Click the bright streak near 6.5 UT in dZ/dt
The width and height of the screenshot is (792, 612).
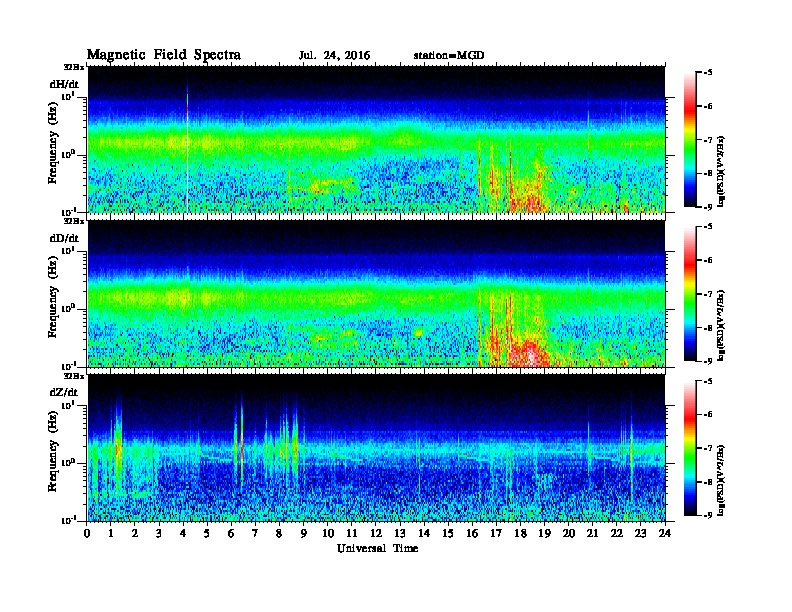click(x=241, y=444)
